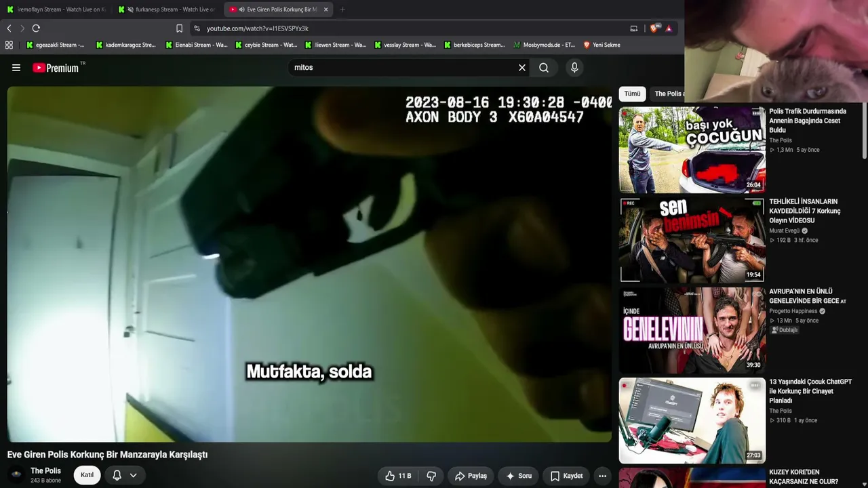
Task: Open the bookmarks bar apps grid icon
Action: (9, 45)
